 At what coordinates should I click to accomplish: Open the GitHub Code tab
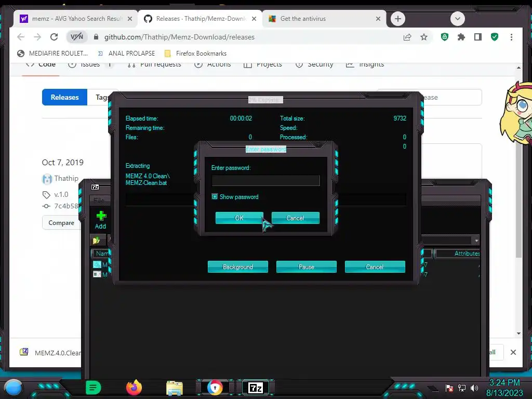(x=41, y=64)
